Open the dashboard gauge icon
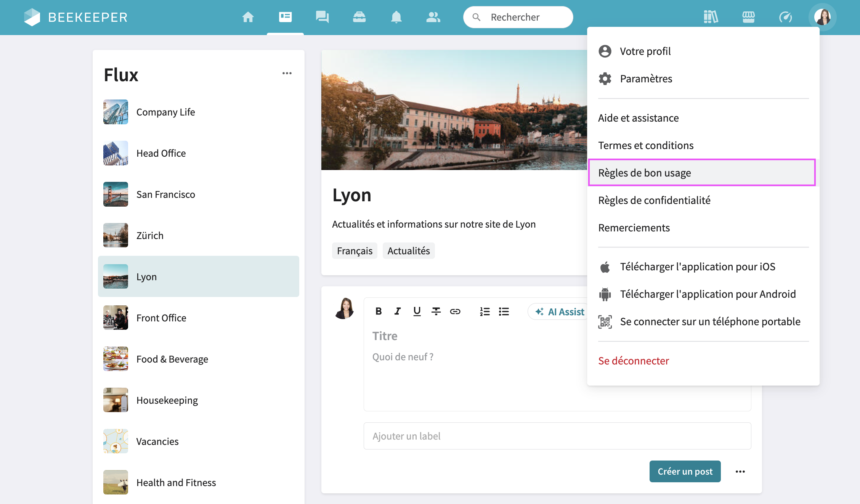The width and height of the screenshot is (860, 504). coord(785,17)
